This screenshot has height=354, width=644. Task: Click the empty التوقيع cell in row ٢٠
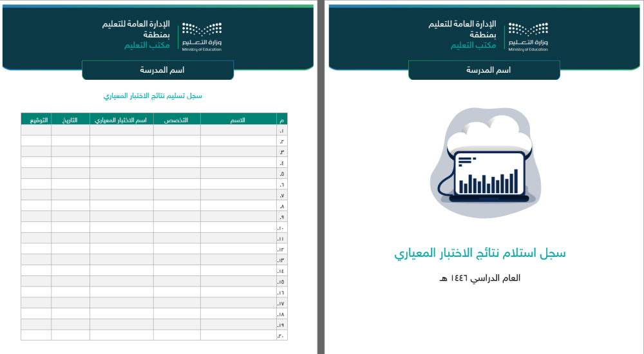[36, 335]
